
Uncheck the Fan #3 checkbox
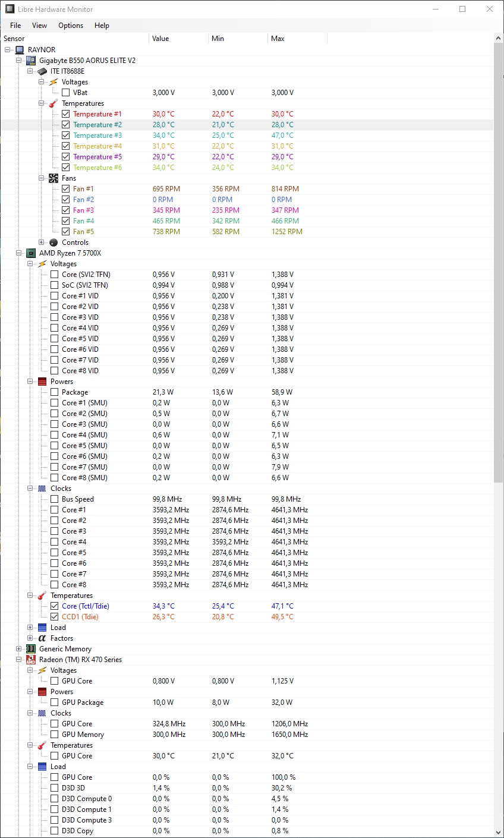tap(65, 210)
